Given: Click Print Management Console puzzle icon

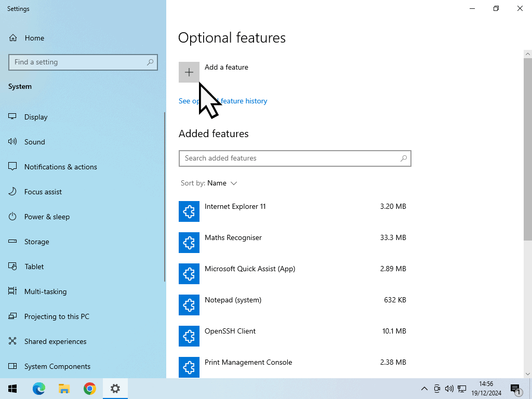Looking at the screenshot, I should [x=189, y=367].
